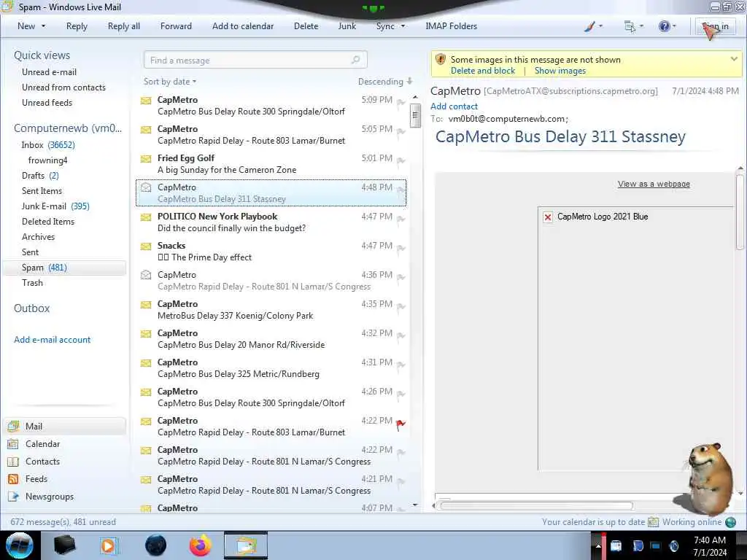Open the frowning4 subfolder
The image size is (747, 560).
[47, 160]
